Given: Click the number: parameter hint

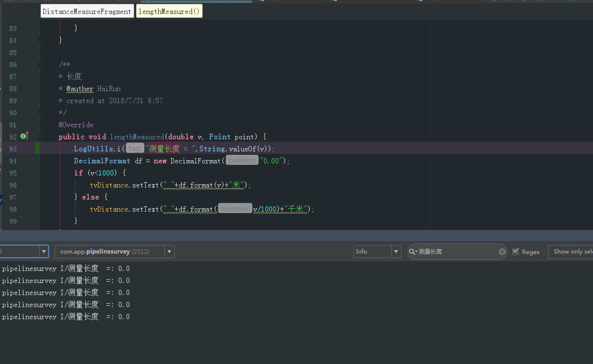Looking at the screenshot, I should click(x=235, y=209).
